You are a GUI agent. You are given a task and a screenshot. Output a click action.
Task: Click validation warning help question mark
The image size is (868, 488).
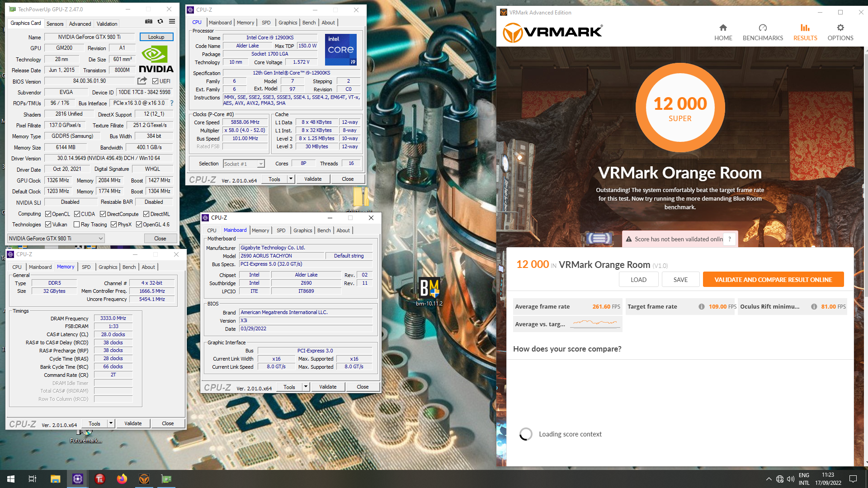pyautogui.click(x=729, y=239)
